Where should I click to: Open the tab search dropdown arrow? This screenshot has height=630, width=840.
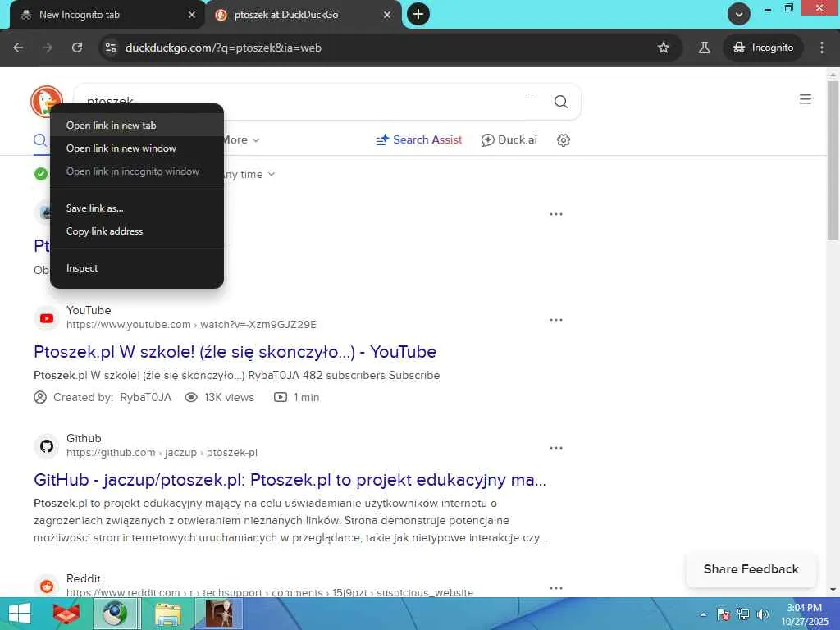click(x=739, y=15)
